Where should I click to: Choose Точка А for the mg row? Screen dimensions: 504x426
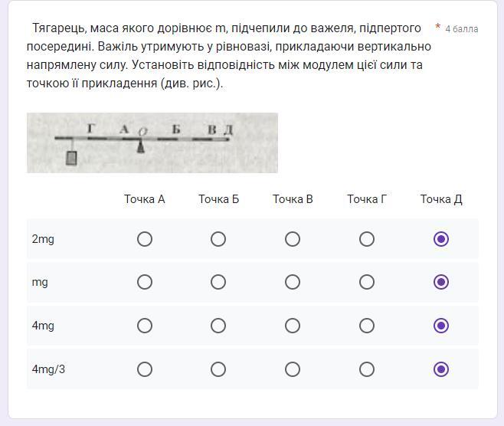point(145,282)
